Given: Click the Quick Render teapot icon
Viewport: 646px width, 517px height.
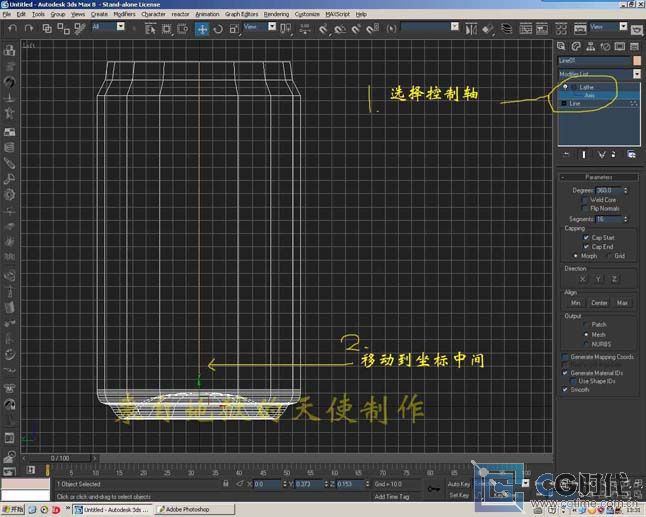Looking at the screenshot, I should pos(637,30).
